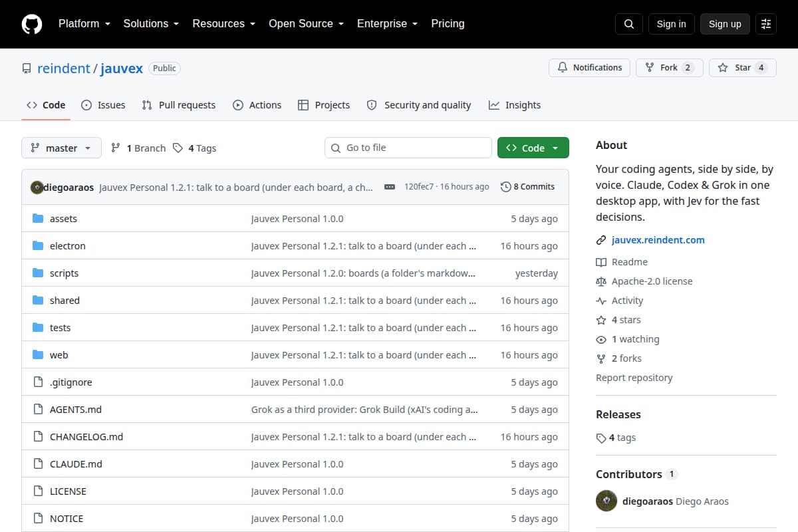The image size is (798, 532).
Task: Fork the jauvex repository
Action: [x=670, y=68]
